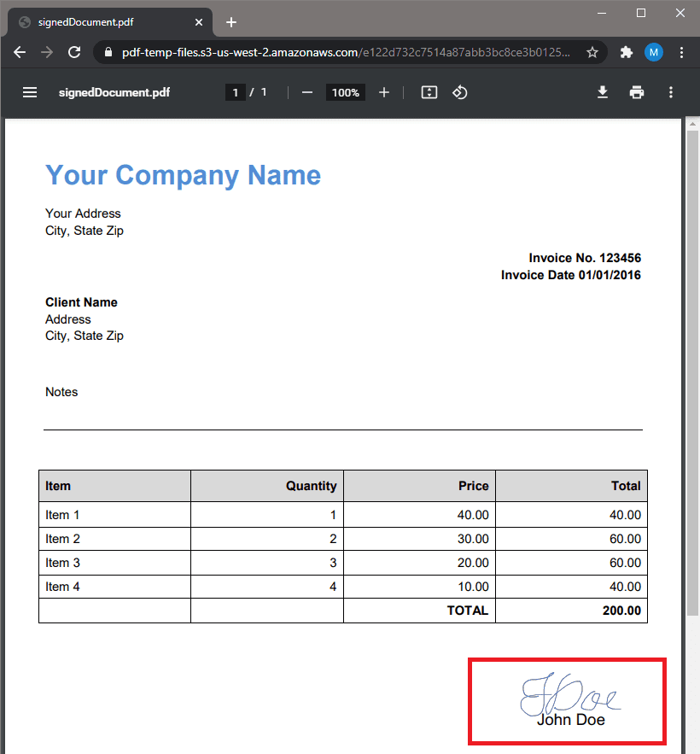The image size is (700, 754).
Task: Print the PDF document
Action: click(637, 92)
